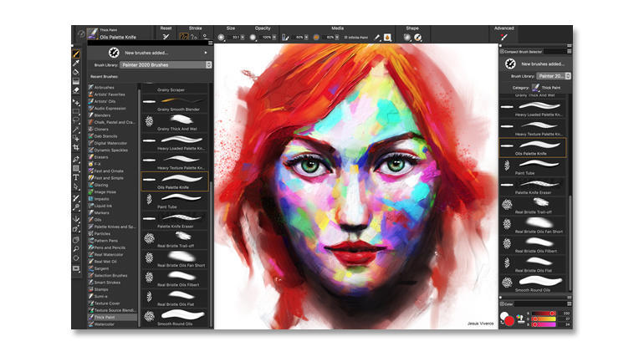Image resolution: width=644 pixels, height=362 pixels.
Task: Select the Rectangular Selection tool
Action: 76,111
